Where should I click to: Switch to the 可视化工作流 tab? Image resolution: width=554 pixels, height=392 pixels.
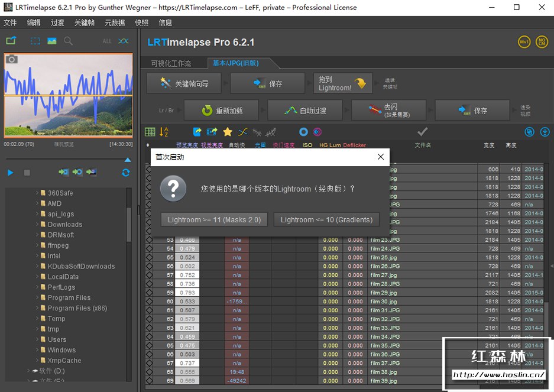(171, 63)
